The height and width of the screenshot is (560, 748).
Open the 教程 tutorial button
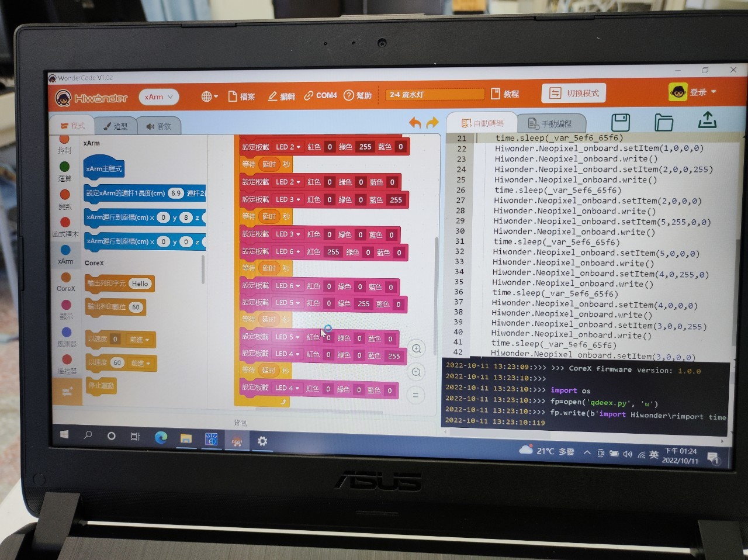[x=505, y=94]
